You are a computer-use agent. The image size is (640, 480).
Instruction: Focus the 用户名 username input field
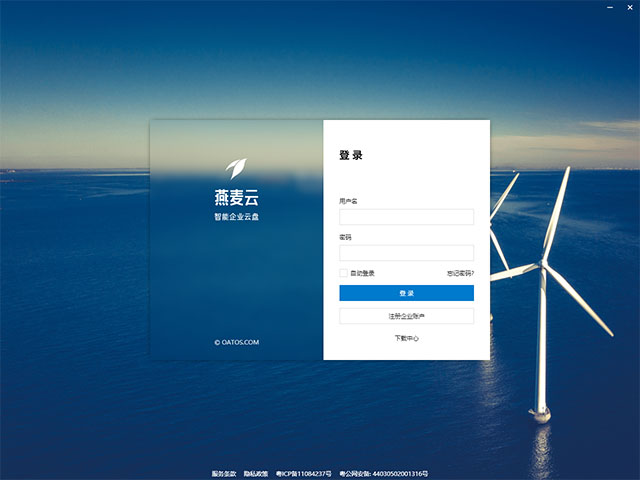(406, 217)
